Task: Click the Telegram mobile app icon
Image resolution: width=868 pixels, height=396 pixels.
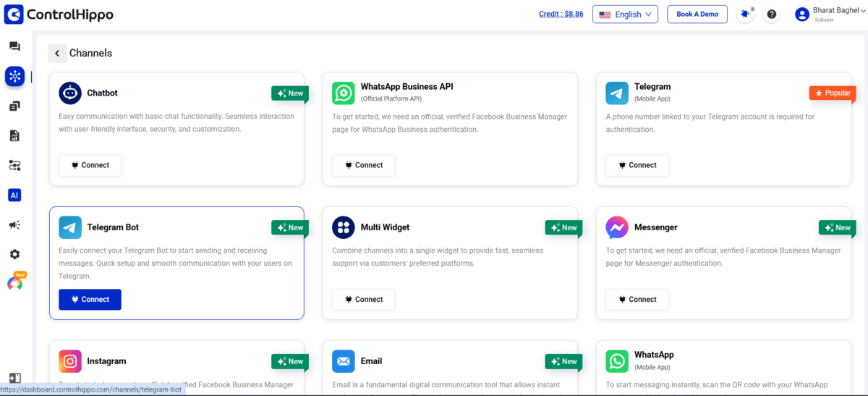Action: pyautogui.click(x=617, y=93)
